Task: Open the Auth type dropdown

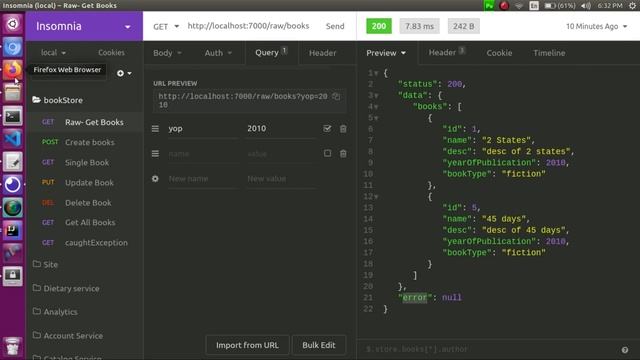Action: click(x=218, y=53)
